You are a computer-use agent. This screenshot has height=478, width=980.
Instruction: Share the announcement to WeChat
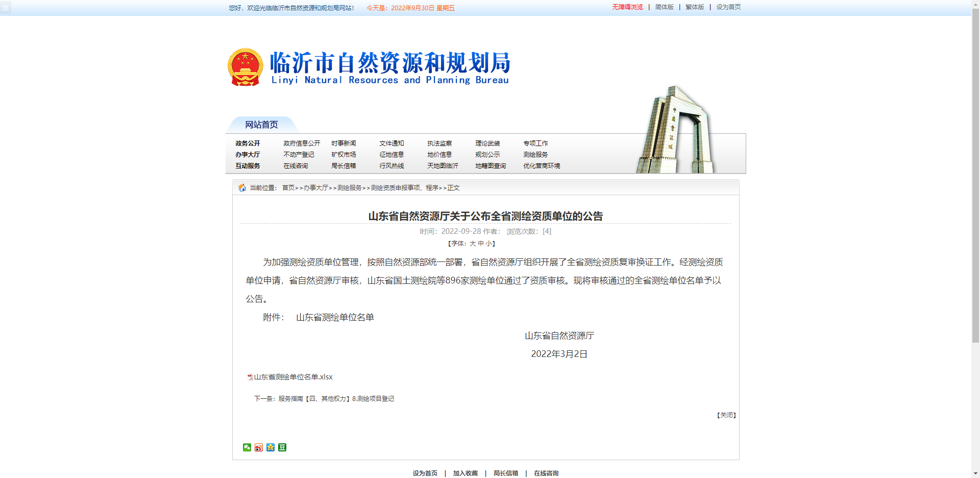[247, 447]
